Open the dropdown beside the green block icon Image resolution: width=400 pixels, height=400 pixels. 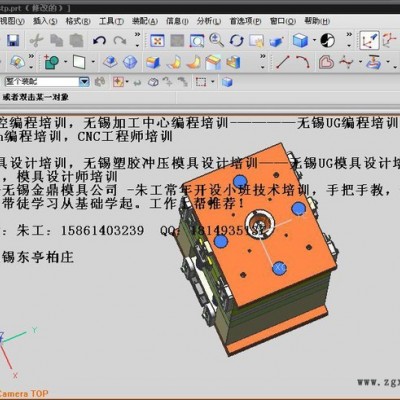65,62
